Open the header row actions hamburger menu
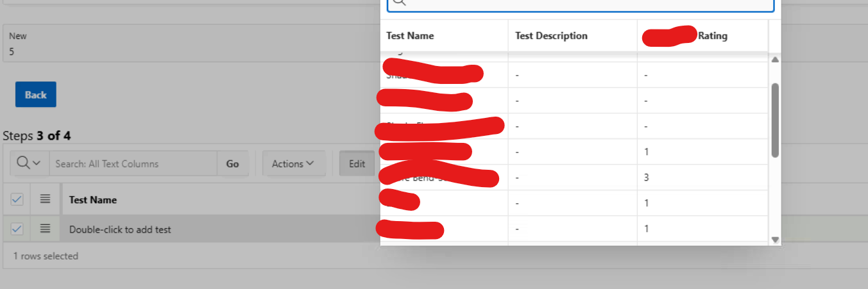The image size is (868, 289). 45,199
